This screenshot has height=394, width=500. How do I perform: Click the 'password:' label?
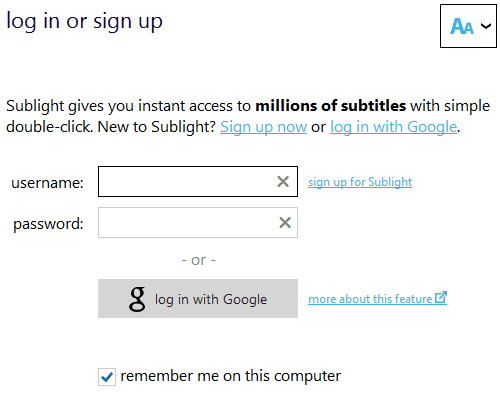[x=48, y=224]
